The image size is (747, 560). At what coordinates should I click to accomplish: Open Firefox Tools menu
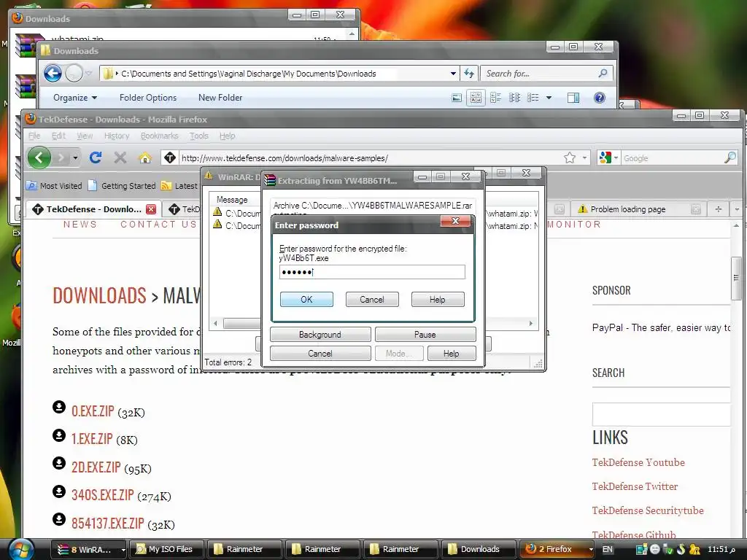(198, 136)
